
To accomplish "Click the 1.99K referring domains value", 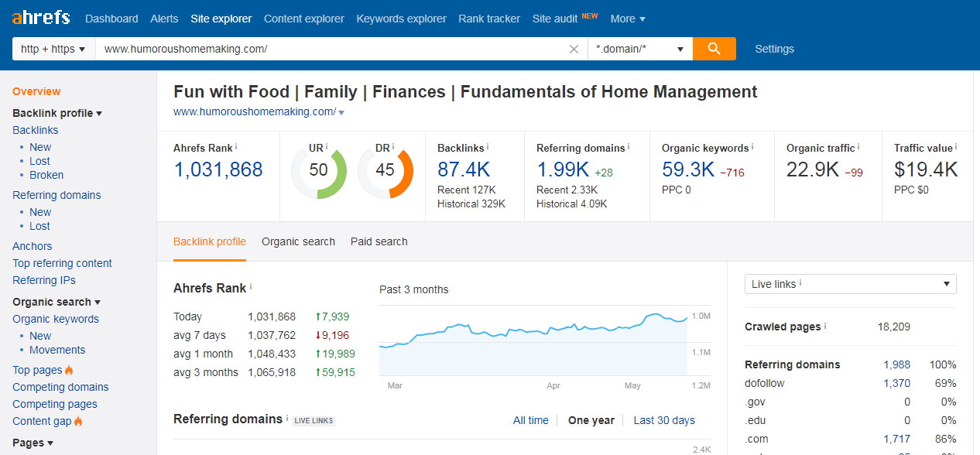I will [563, 169].
